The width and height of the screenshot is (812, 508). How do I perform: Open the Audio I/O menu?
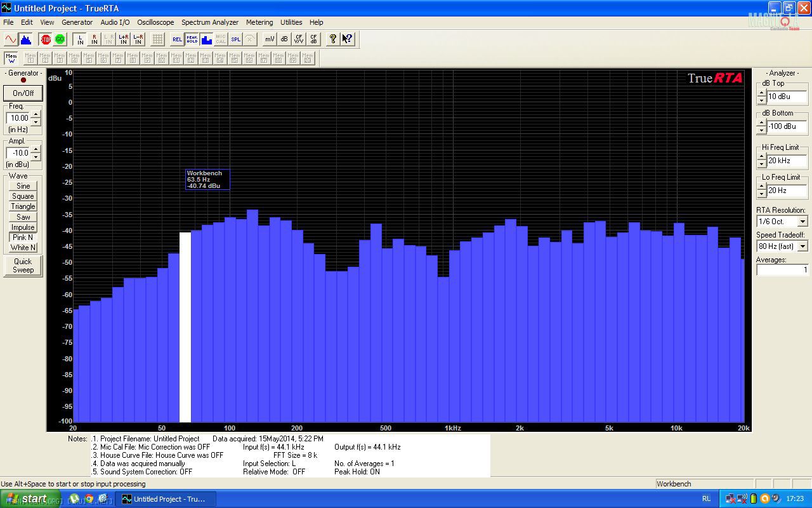click(115, 22)
